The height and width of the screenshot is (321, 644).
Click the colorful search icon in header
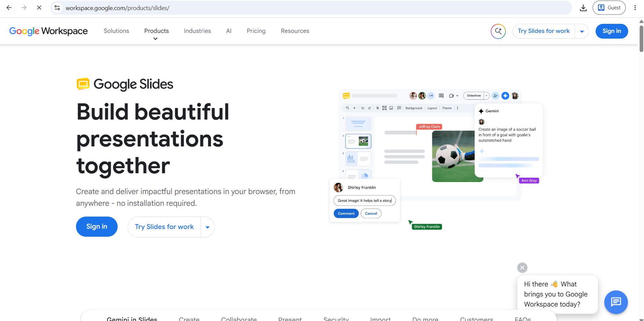click(498, 31)
